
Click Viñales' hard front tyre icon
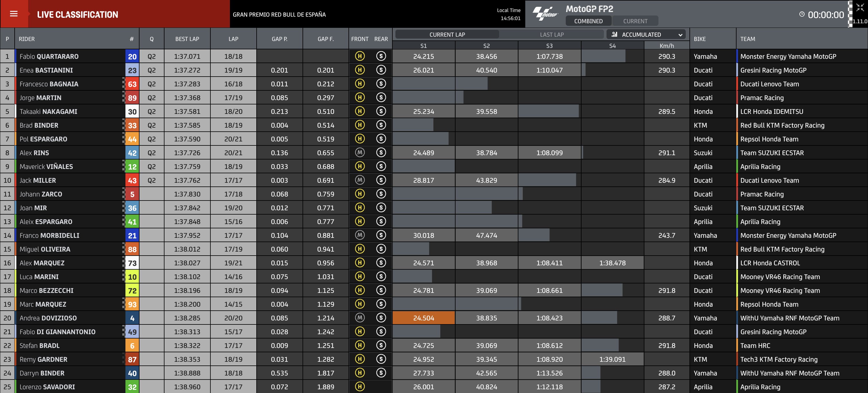[360, 166]
